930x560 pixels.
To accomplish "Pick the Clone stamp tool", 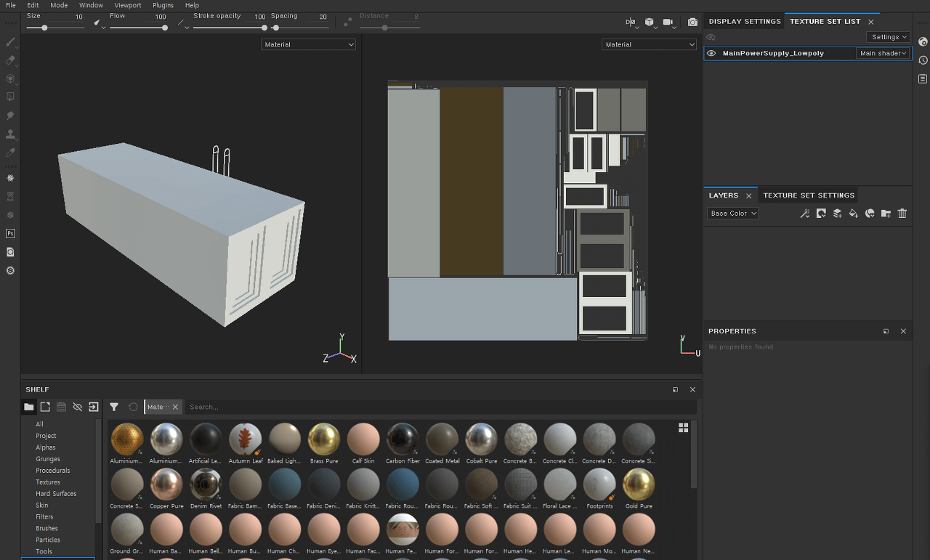I will click(x=10, y=134).
